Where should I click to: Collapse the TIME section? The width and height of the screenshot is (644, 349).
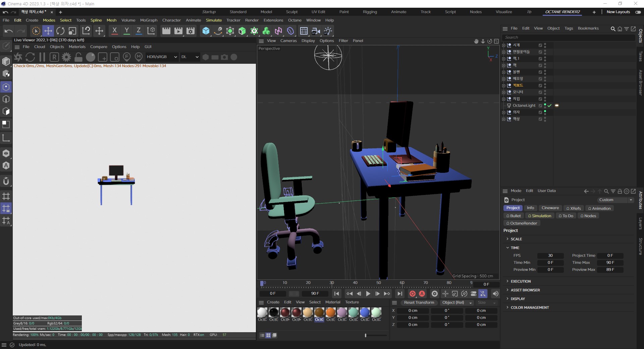point(507,248)
